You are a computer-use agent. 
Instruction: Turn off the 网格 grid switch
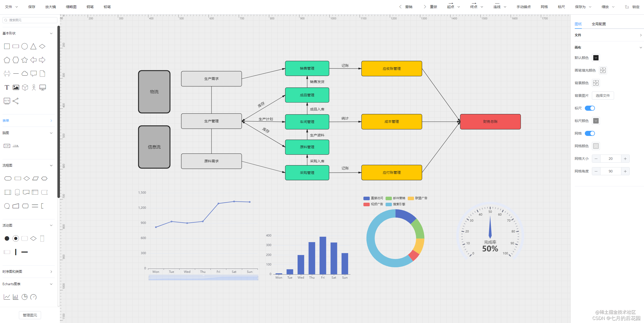pyautogui.click(x=589, y=133)
